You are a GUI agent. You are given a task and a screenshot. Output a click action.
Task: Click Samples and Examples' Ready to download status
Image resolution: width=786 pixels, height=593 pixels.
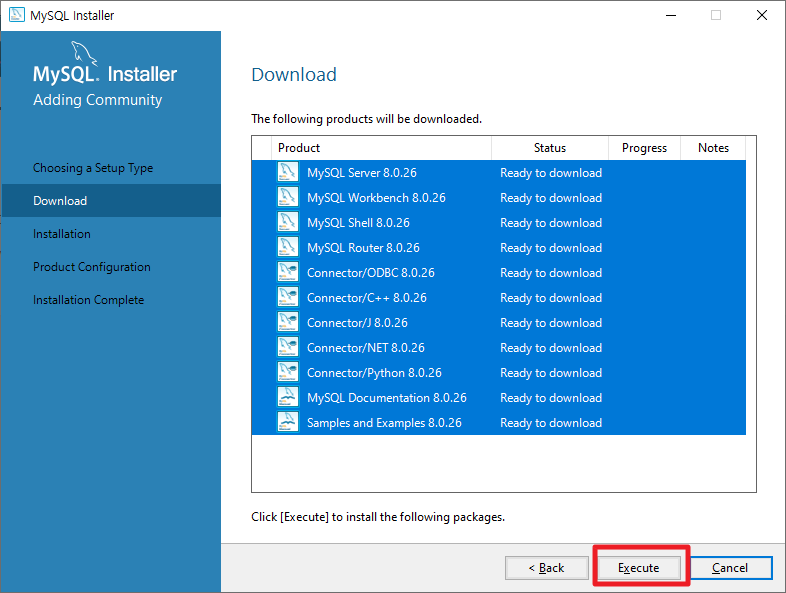pos(551,424)
